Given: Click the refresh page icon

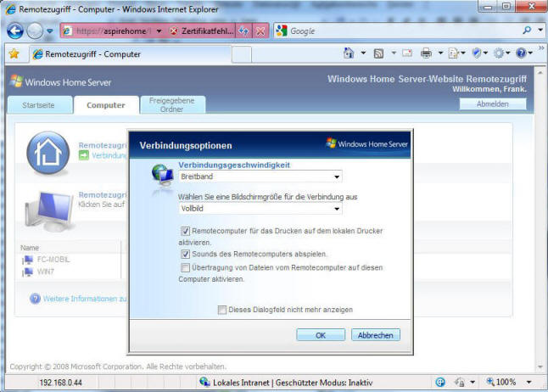Looking at the screenshot, I should (244, 31).
